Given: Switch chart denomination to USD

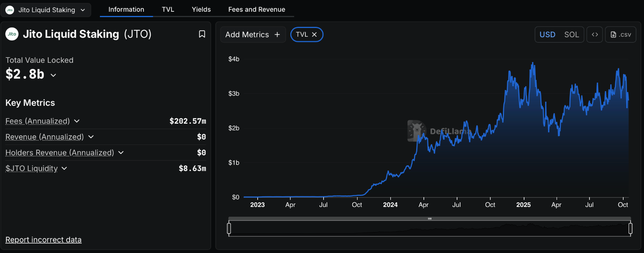Looking at the screenshot, I should [x=547, y=34].
